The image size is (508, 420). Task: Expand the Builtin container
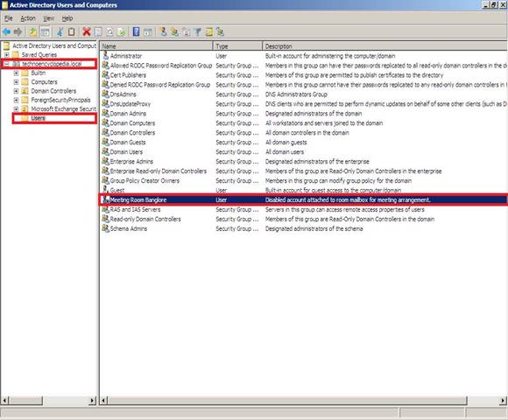click(16, 73)
